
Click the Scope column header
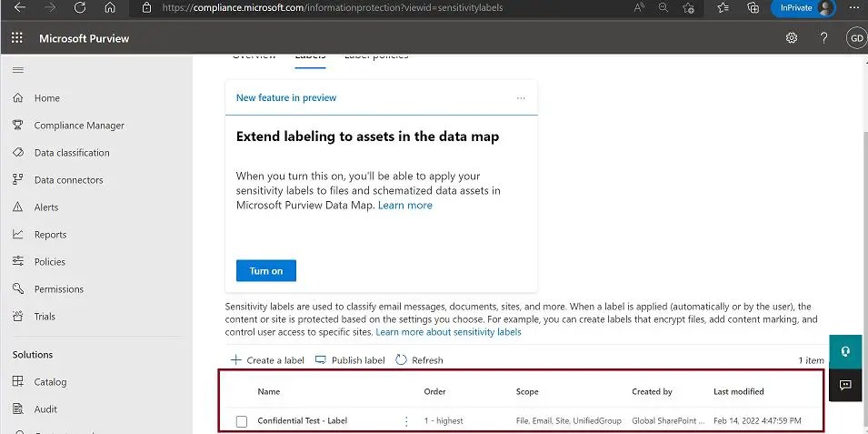pos(527,391)
